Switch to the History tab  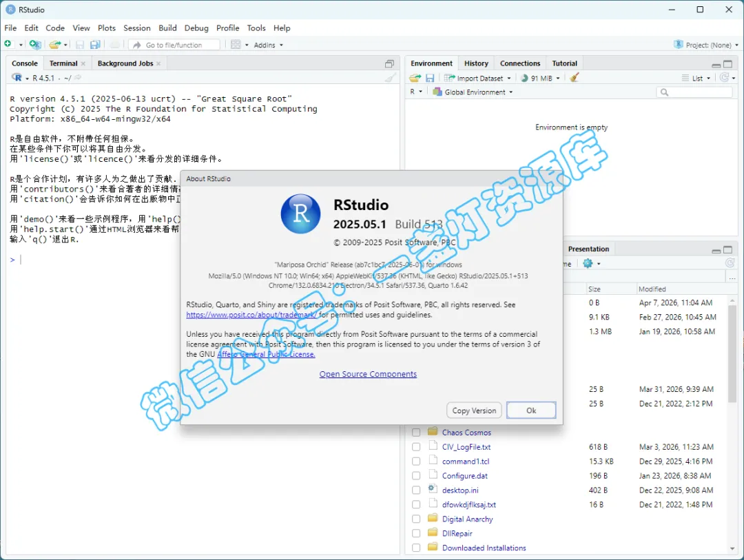click(476, 63)
